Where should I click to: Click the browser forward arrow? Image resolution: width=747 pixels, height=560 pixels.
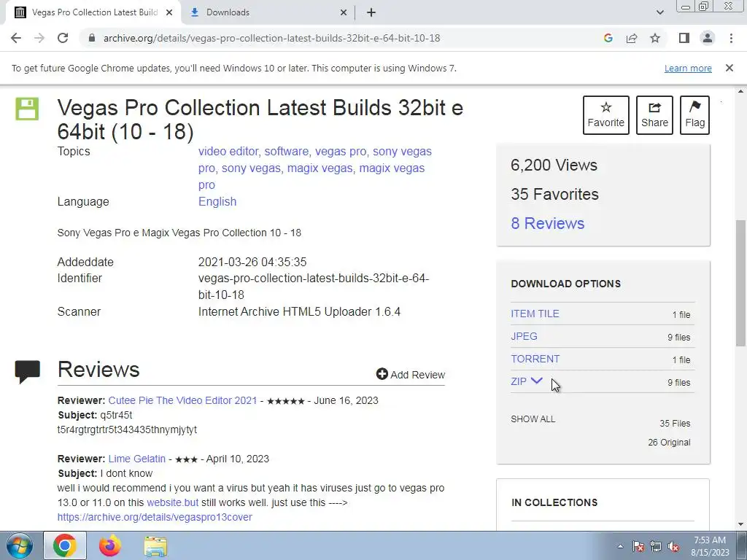click(x=39, y=38)
